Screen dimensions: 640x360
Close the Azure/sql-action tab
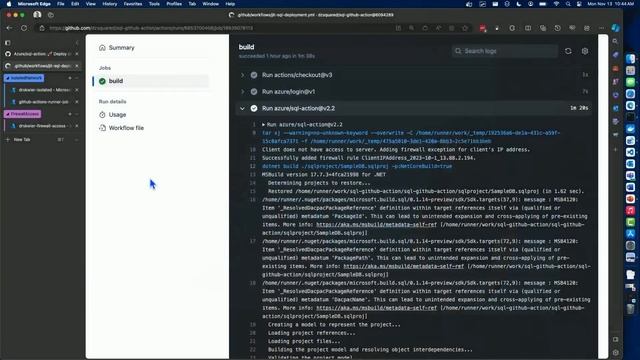[77, 54]
